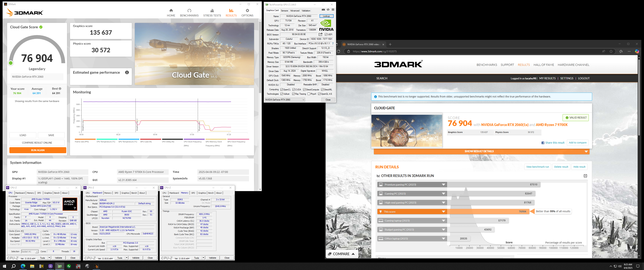Click the Delete result button
This screenshot has width=644, height=270.
pos(561,167)
